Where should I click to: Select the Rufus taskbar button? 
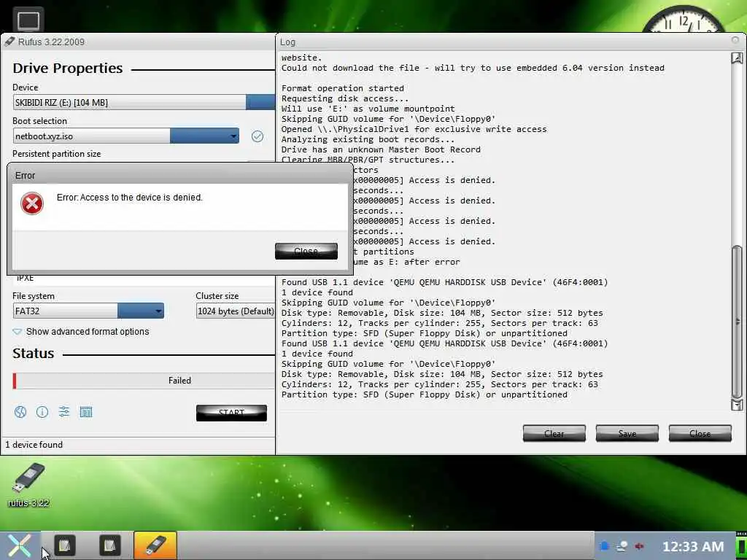[155, 545]
